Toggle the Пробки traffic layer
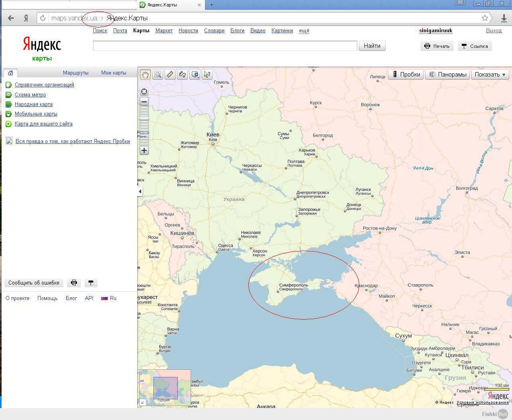Viewport: 512px width, 420px height. pos(406,75)
